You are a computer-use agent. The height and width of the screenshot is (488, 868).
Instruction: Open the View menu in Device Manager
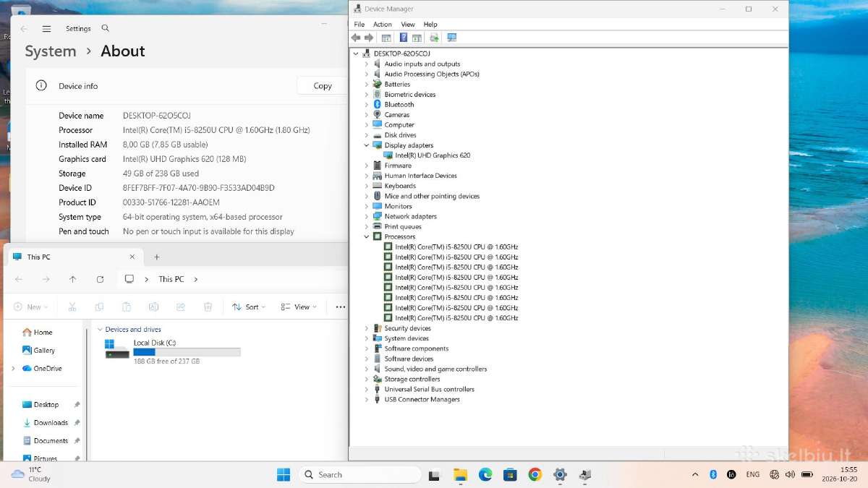click(x=408, y=25)
